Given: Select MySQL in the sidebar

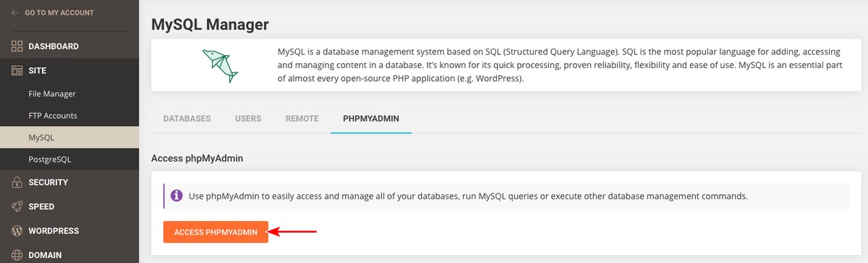Looking at the screenshot, I should 69,137.
